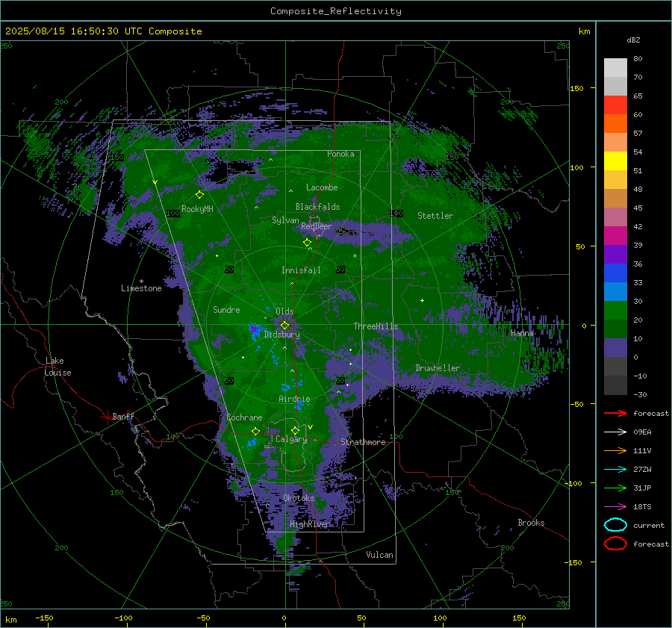The height and width of the screenshot is (628, 672).
Task: Click the Blackfalds town label
Action: pos(317,207)
